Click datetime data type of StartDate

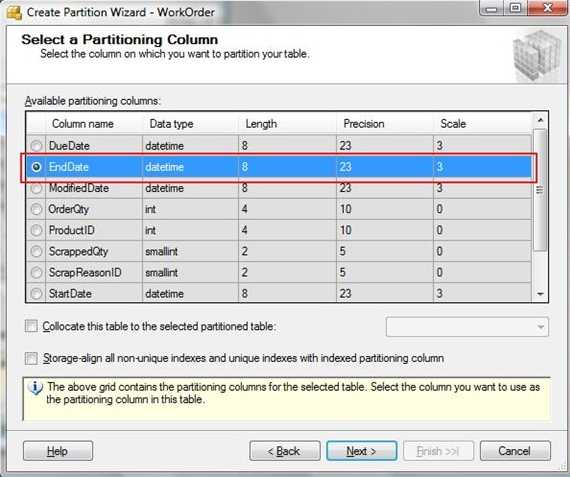[190, 293]
